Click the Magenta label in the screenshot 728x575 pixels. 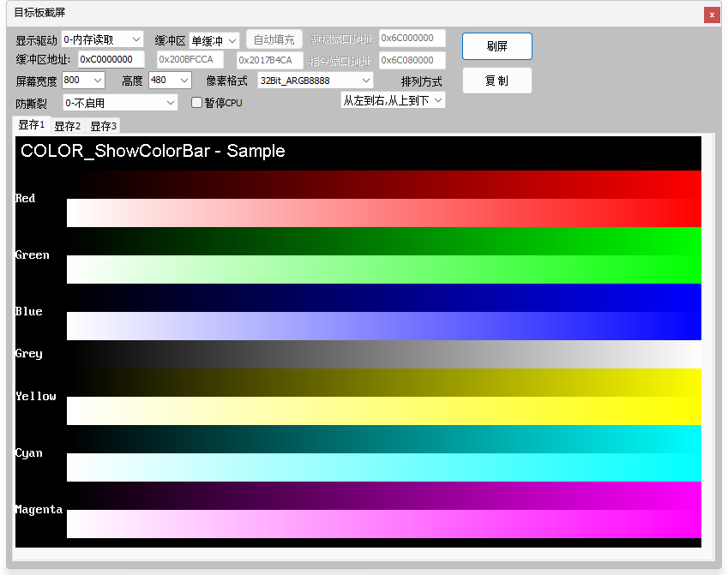(x=39, y=510)
